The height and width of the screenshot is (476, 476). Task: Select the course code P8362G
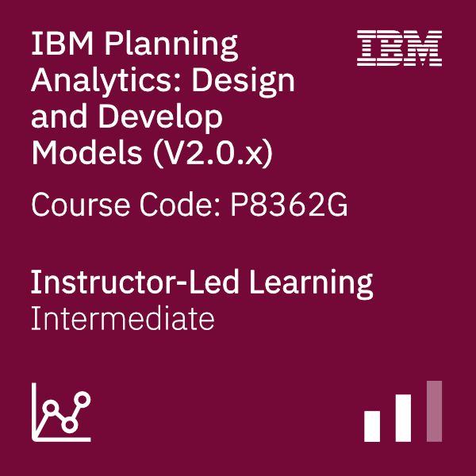290,205
